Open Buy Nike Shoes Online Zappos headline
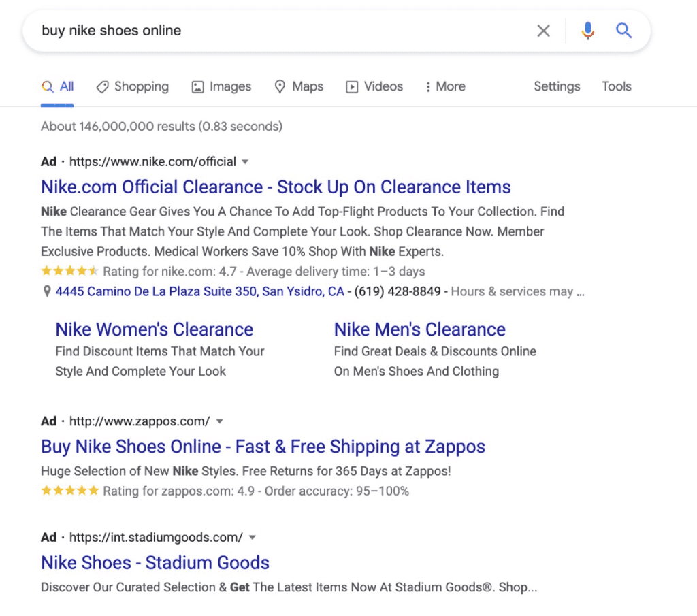This screenshot has height=616, width=697. [263, 447]
